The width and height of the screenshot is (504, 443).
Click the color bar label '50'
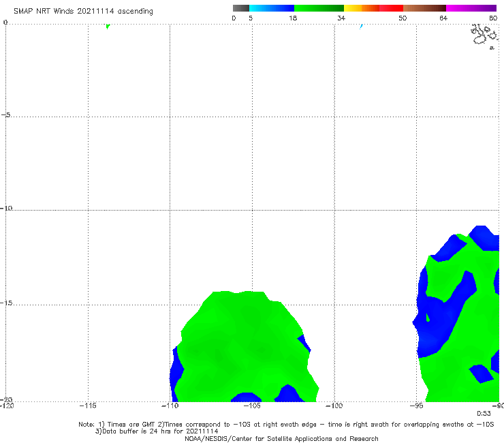pyautogui.click(x=403, y=18)
